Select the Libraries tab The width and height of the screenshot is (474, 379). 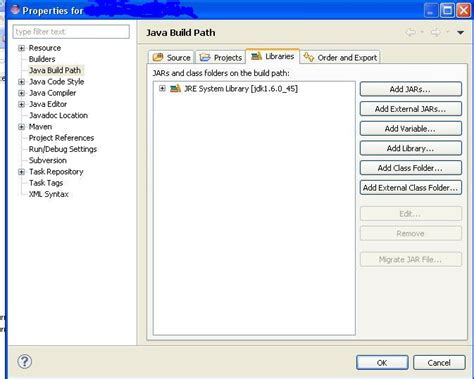(272, 56)
